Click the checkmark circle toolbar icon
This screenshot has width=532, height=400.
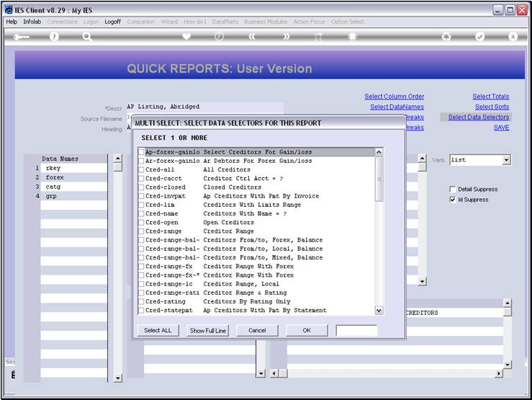[x=479, y=36]
